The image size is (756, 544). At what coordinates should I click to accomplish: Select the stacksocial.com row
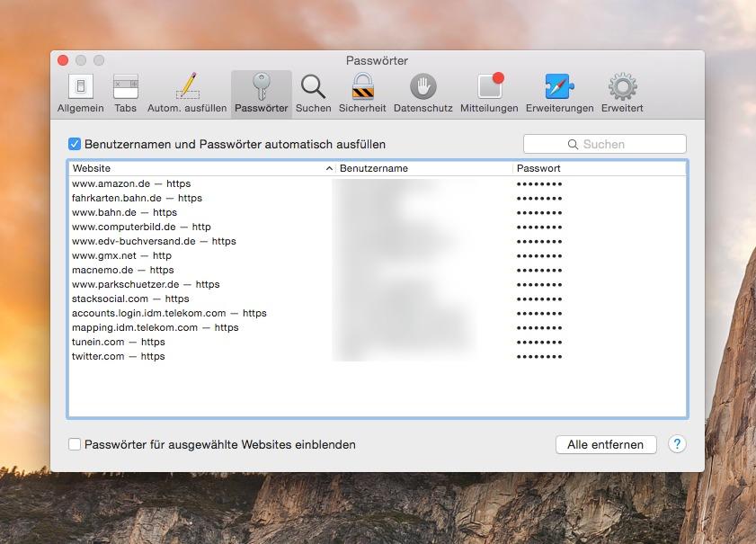(x=378, y=299)
